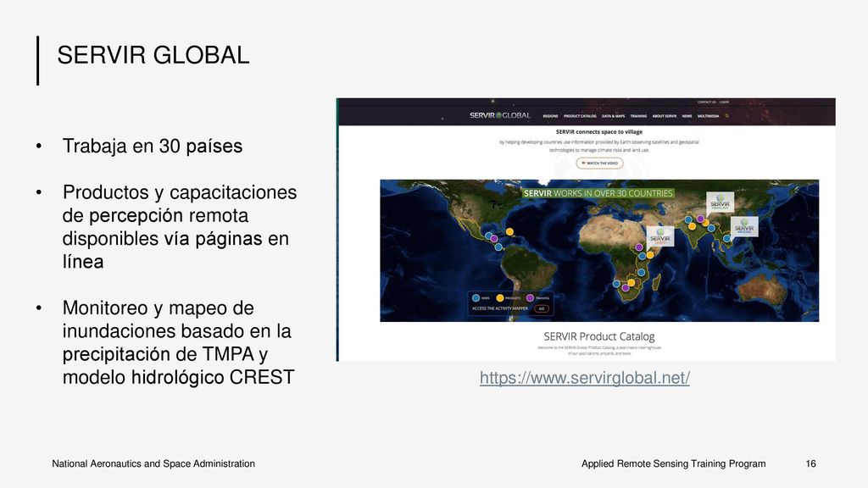Image resolution: width=868 pixels, height=488 pixels.
Task: Select the blue marker beside the SERVIR Mekong callout
Action: tap(726, 238)
